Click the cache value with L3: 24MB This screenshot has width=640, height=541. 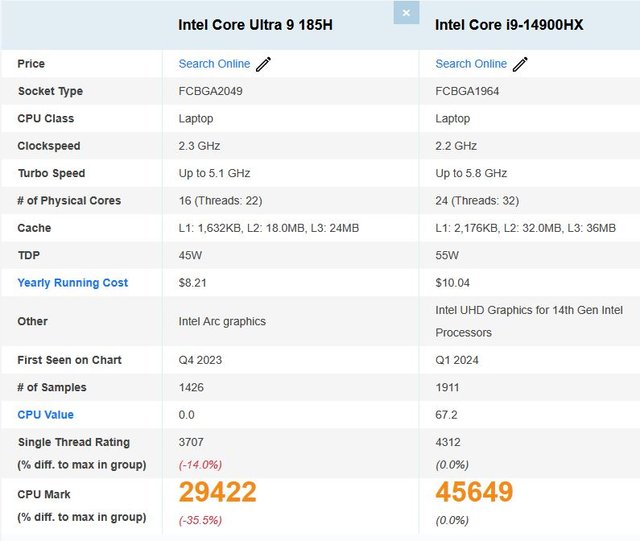coord(269,228)
